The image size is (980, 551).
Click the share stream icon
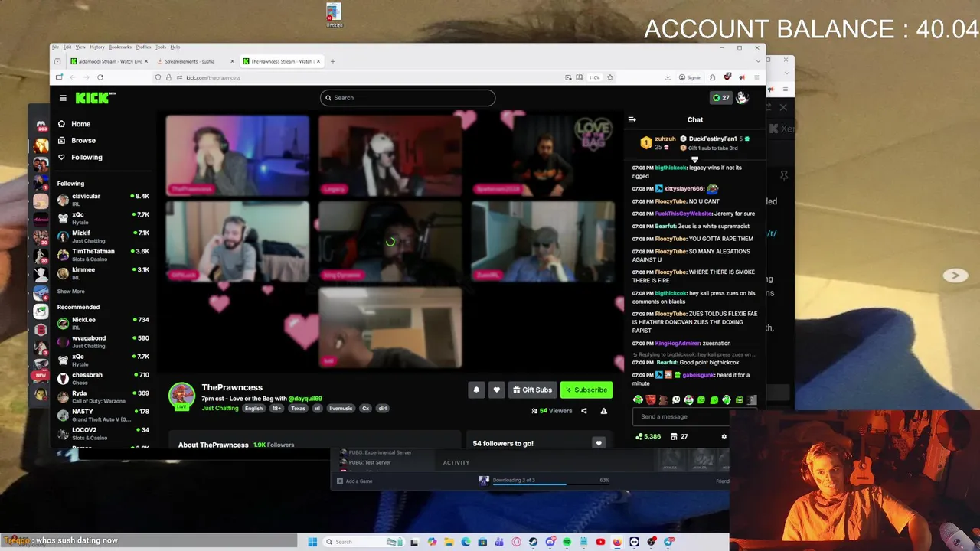[583, 411]
